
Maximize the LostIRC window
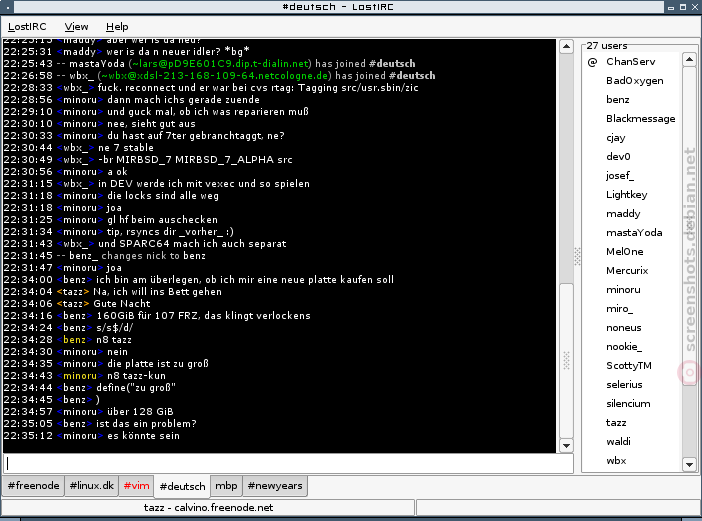tap(683, 7)
